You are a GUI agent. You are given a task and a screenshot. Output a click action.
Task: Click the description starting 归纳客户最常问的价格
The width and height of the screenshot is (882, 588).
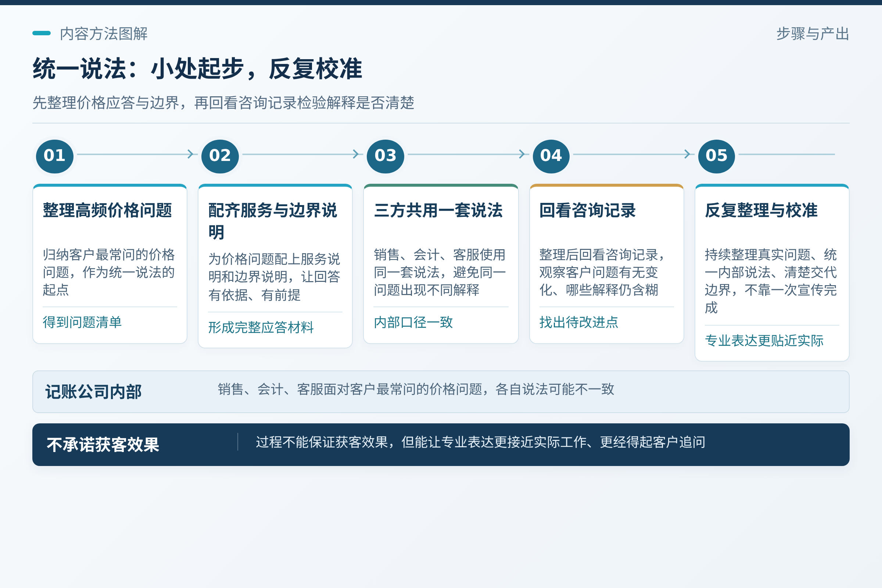point(109,272)
